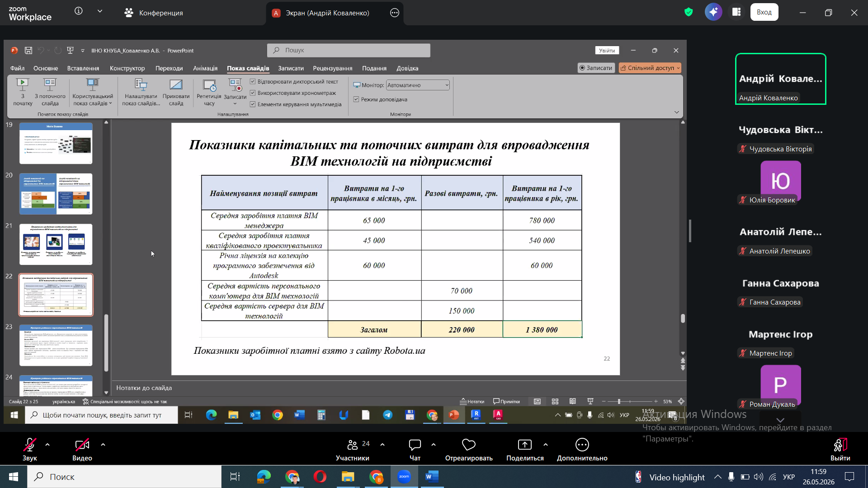
Task: Save the PowerPoint presentation via the disk icon
Action: coord(28,50)
